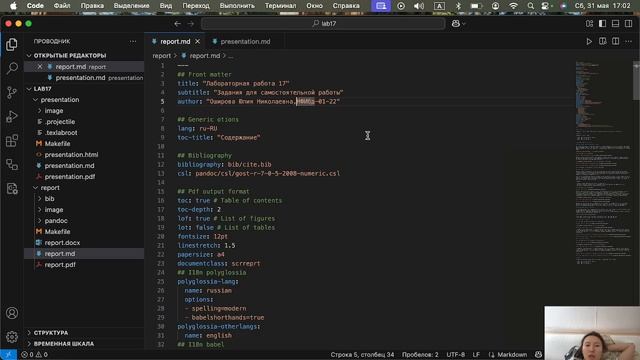Toggle bottom panel visibility

tap(616, 24)
